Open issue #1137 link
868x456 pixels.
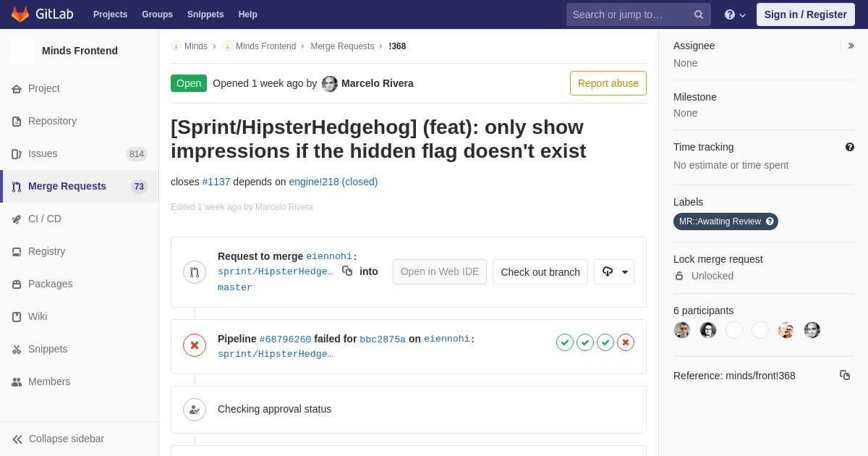coord(216,182)
